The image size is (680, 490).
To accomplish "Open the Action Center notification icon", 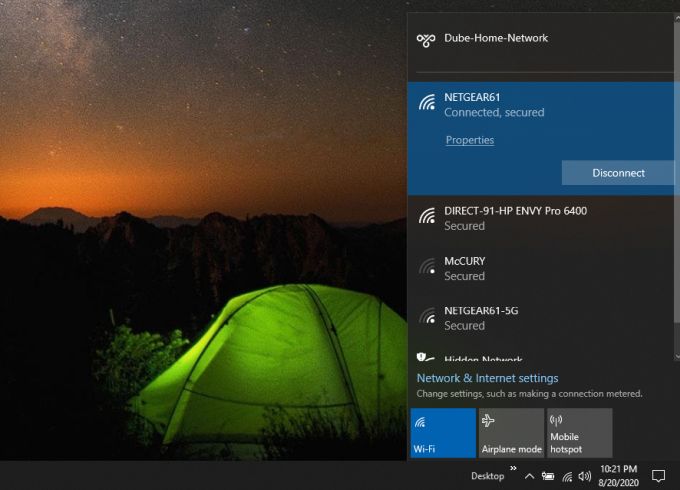I will coord(659,475).
